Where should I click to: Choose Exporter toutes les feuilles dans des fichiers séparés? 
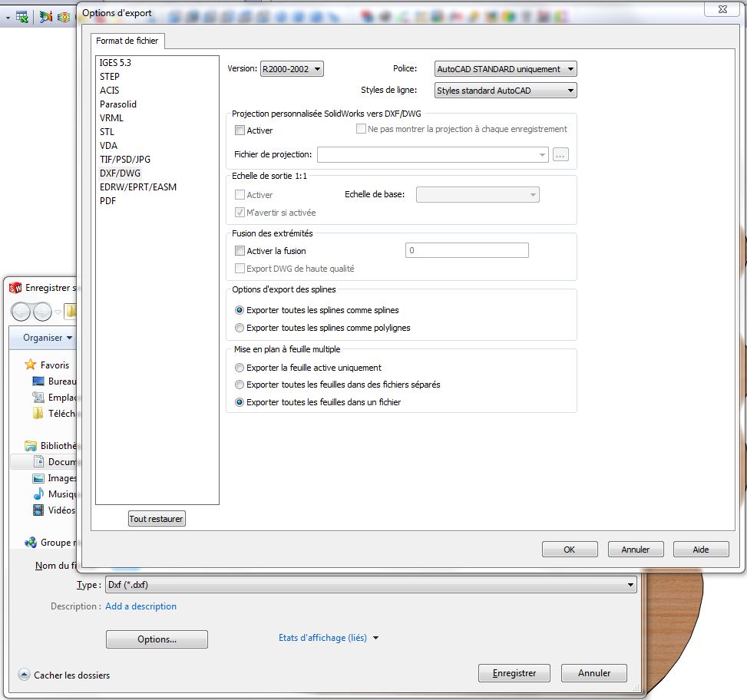240,385
